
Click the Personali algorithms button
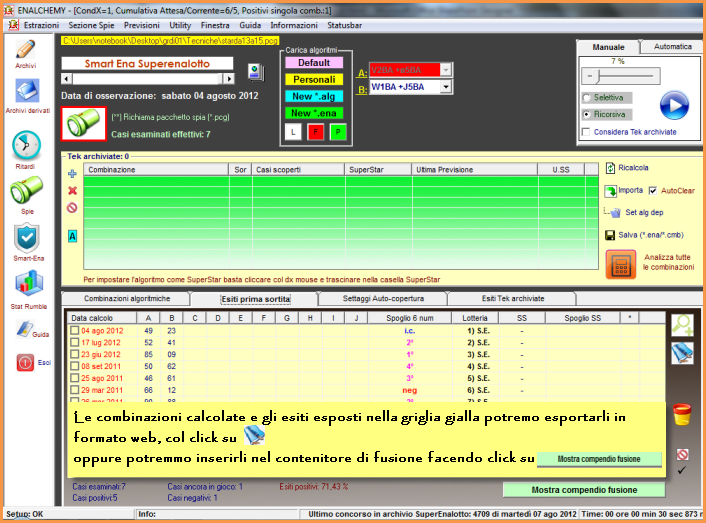click(x=314, y=80)
